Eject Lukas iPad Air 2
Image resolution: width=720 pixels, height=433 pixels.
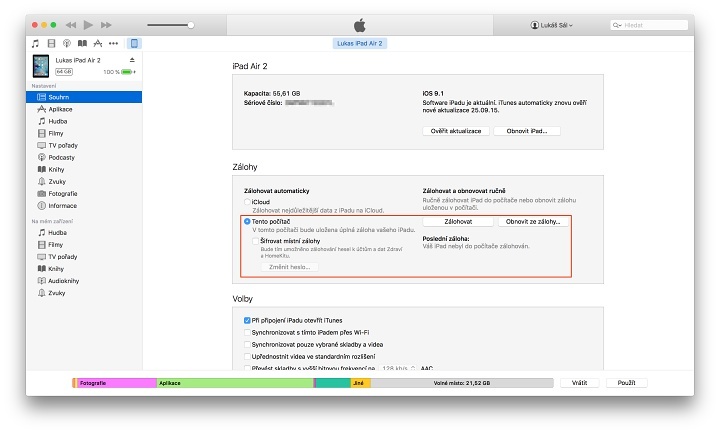click(x=132, y=60)
